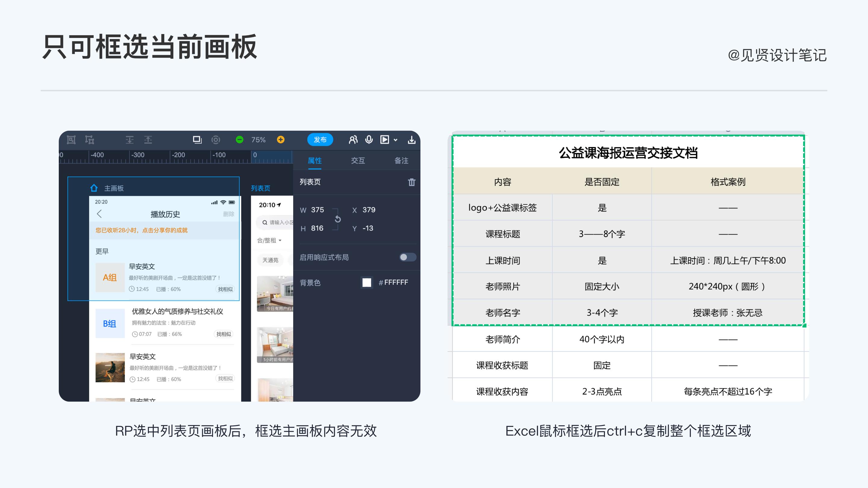Screen dimensions: 868x488
Task: Click 优雅女人的气质修养与社交礼仪 title
Action: click(x=177, y=311)
